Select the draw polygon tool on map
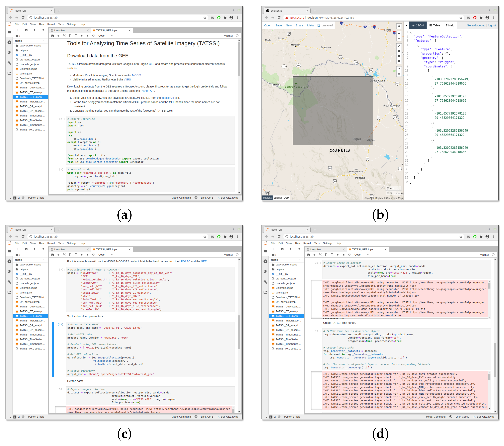504x446 pixels. coord(399,51)
